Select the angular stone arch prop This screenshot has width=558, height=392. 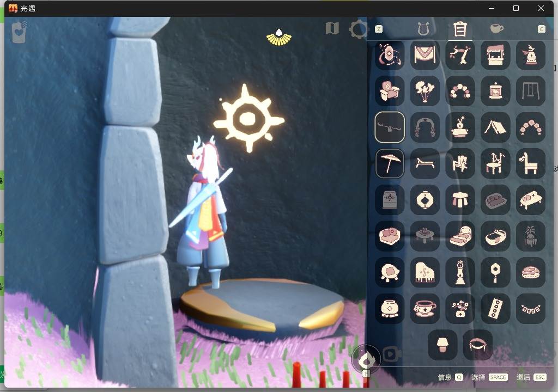[x=531, y=127]
